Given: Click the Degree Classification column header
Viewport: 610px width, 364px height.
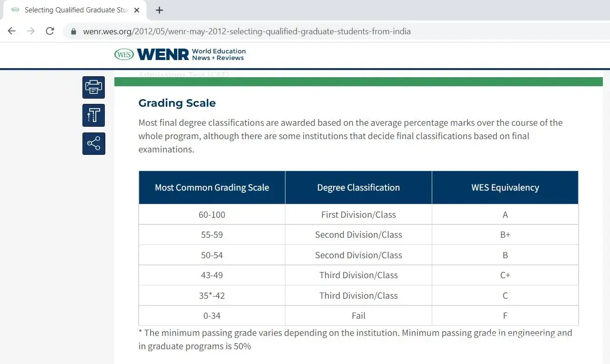Looking at the screenshot, I should click(358, 188).
